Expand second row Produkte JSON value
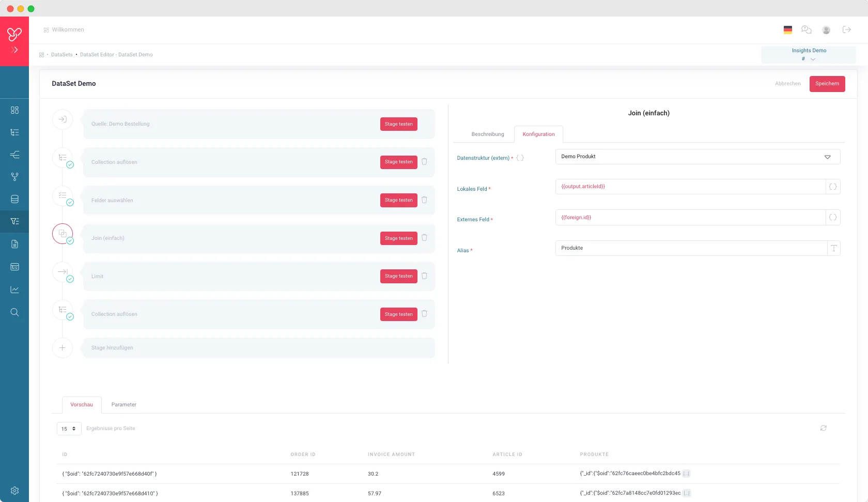Screen dimensions: 868x502 (x=687, y=493)
